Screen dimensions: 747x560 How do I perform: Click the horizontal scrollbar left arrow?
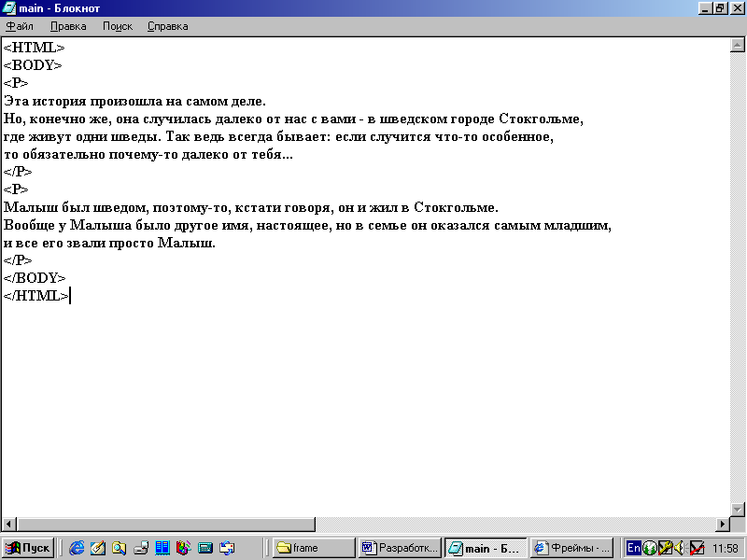[8, 525]
